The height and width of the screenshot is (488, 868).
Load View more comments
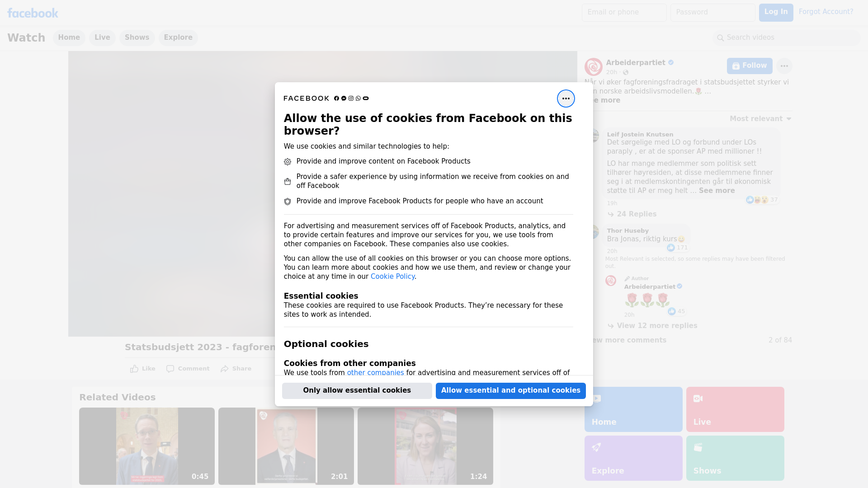click(629, 340)
